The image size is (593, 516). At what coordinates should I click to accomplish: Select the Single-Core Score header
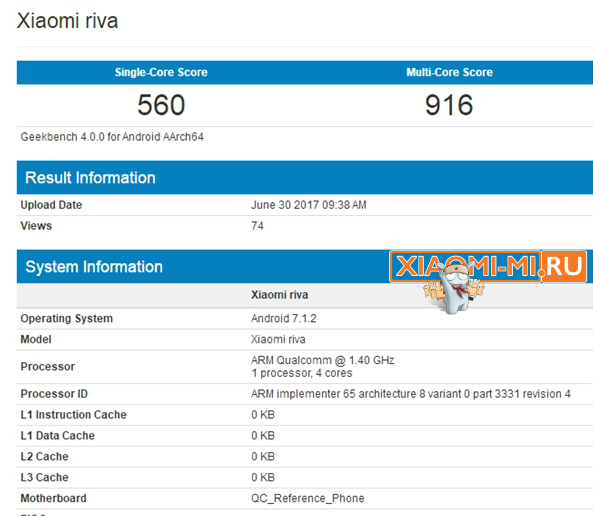[161, 72]
